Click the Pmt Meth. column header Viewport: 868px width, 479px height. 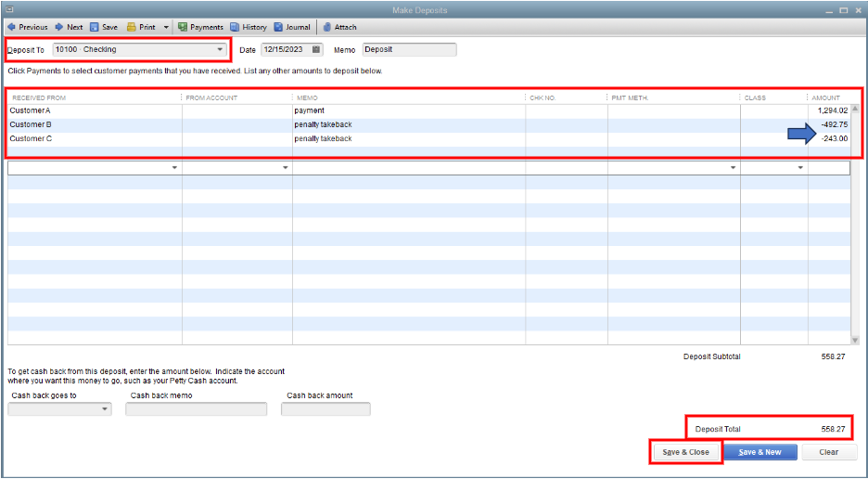[630, 97]
